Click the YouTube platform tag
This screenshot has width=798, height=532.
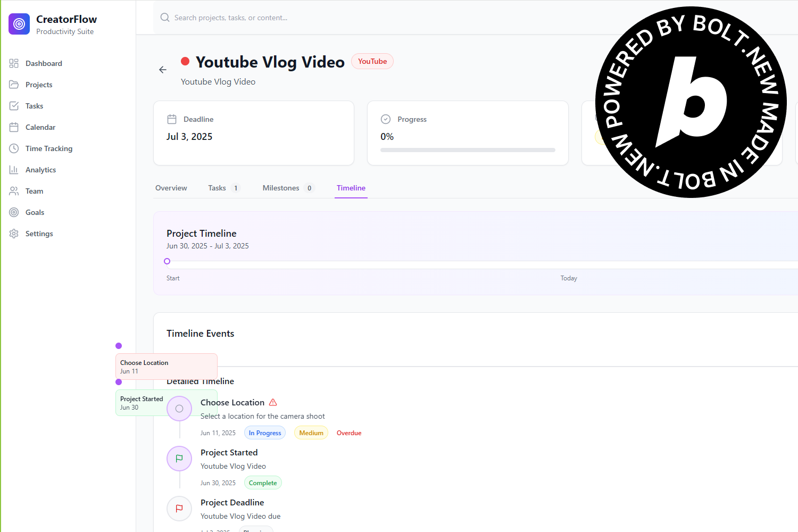(x=372, y=61)
